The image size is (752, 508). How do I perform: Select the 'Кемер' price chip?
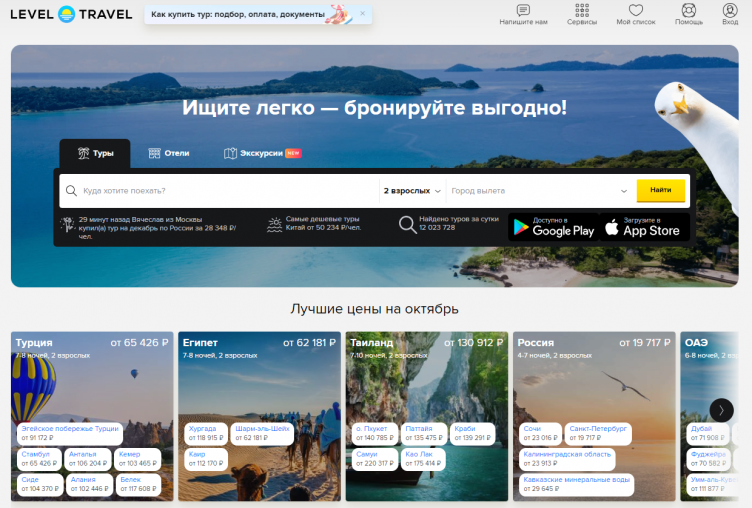tap(138, 459)
